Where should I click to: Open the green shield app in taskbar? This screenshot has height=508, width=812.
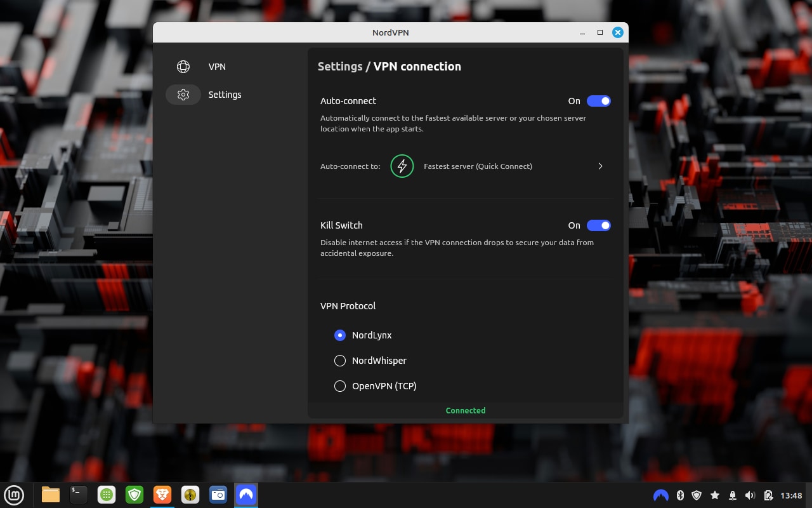click(x=134, y=495)
